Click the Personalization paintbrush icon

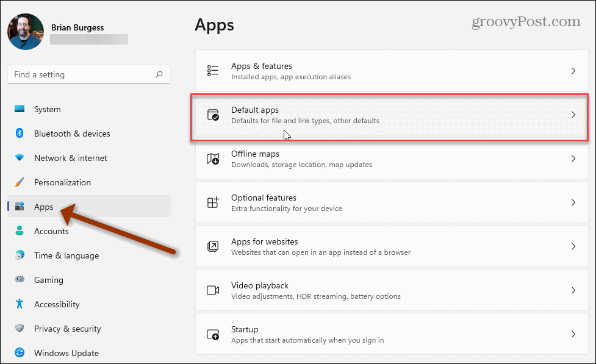(x=20, y=182)
